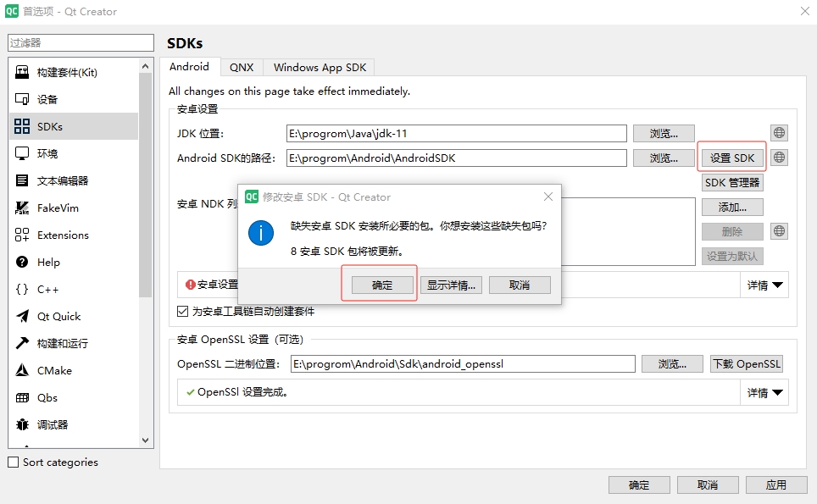817x504 pixels.
Task: Open the 环境 environment monitor icon
Action: click(22, 153)
